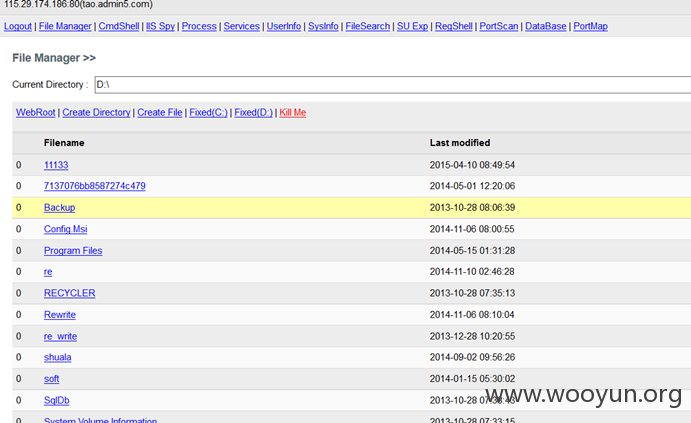This screenshot has height=423, width=691.
Task: Focus the Current Directory input field
Action: point(393,85)
